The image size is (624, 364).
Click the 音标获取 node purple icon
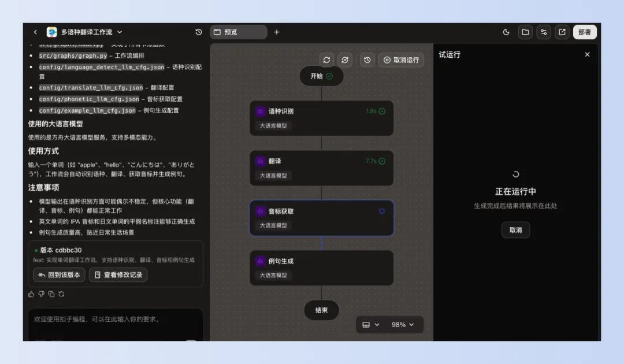tap(260, 211)
